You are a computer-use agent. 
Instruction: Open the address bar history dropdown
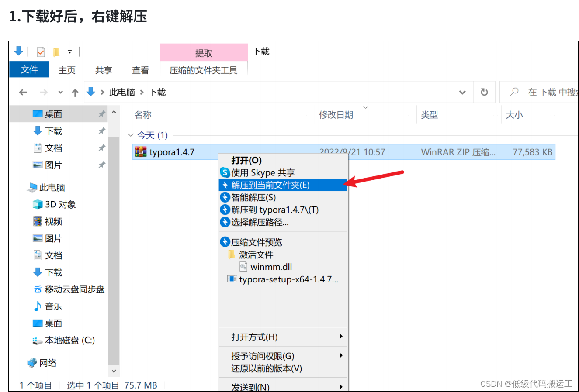coord(462,92)
